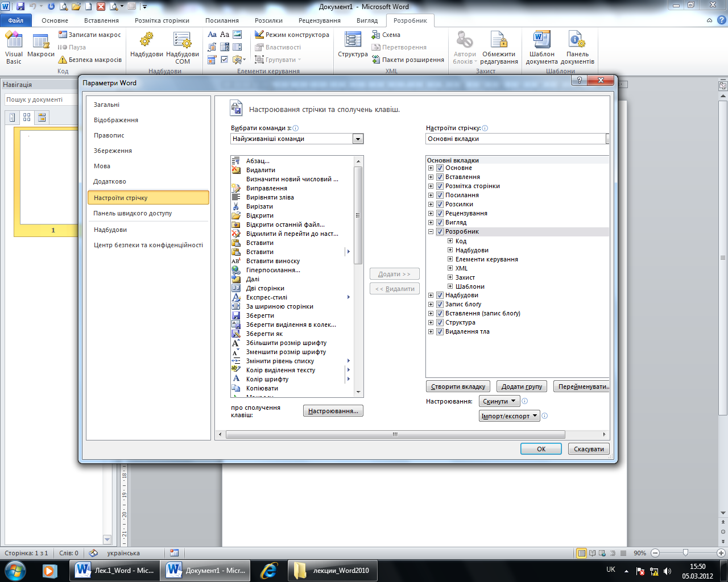Expand Структура tab node
This screenshot has height=582, width=728.
[431, 323]
